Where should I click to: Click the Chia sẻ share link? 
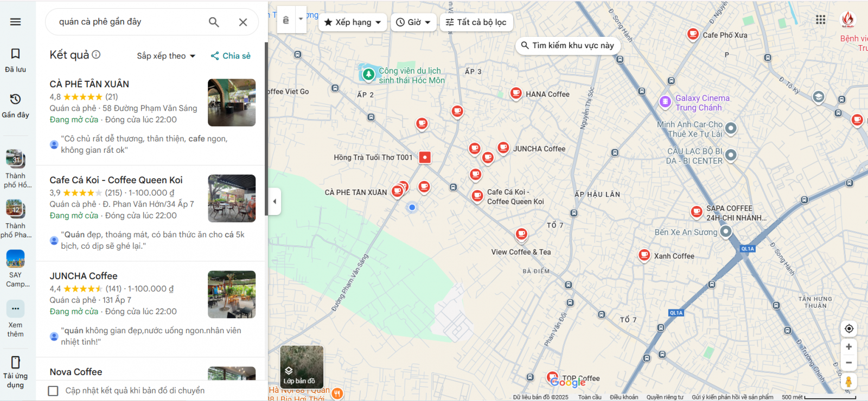coord(231,56)
